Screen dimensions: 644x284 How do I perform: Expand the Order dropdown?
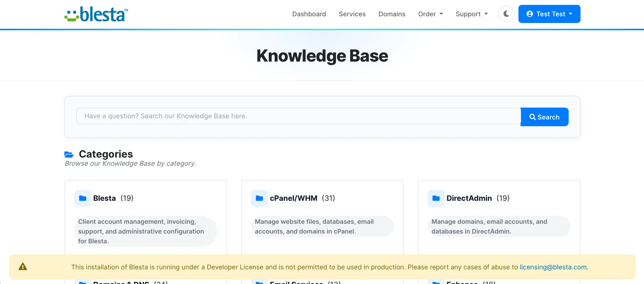[430, 14]
